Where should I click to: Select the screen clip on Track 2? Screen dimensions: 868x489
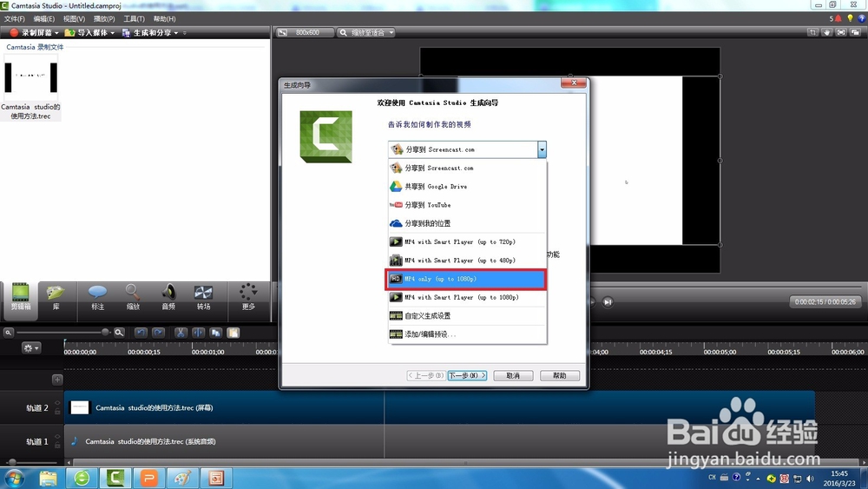point(439,407)
